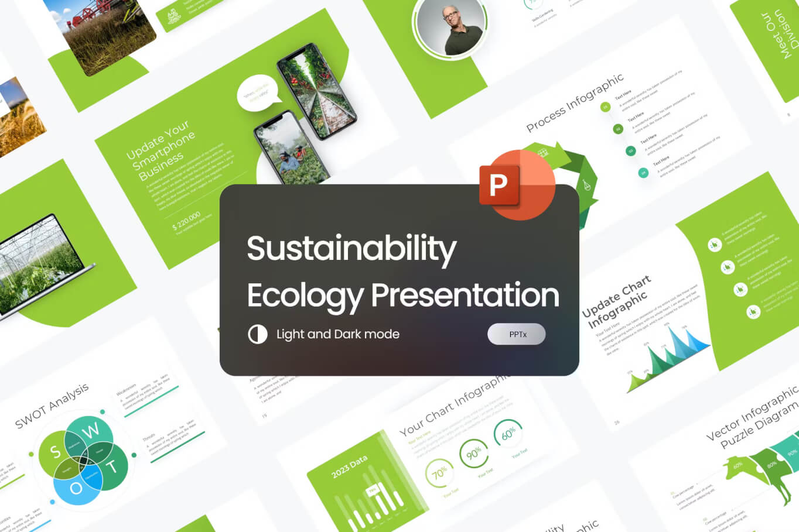This screenshot has height=532, width=799.
Task: Click the "Ecology Presentation" title text
Action: [x=403, y=296]
